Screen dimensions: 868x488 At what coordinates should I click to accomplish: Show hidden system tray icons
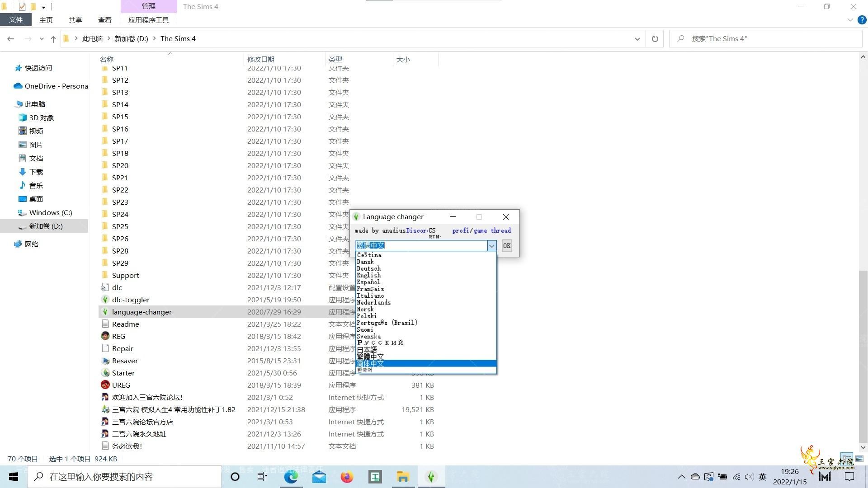pos(681,477)
